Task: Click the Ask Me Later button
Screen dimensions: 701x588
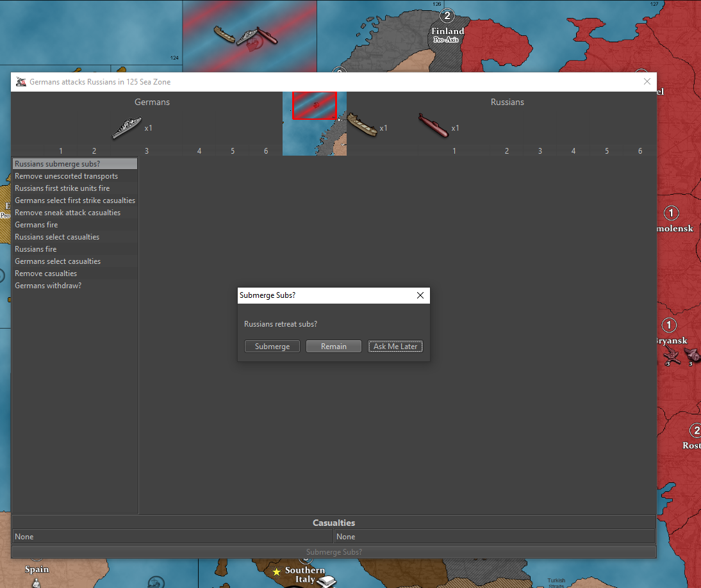Action: point(395,347)
